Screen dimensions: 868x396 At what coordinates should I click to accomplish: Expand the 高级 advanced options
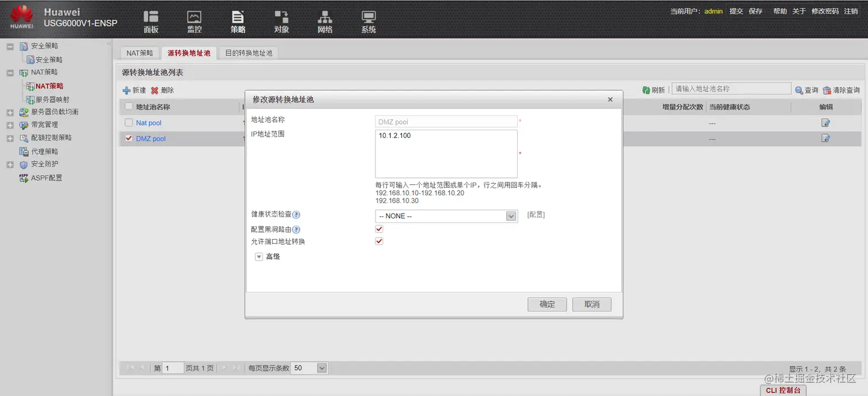[259, 257]
